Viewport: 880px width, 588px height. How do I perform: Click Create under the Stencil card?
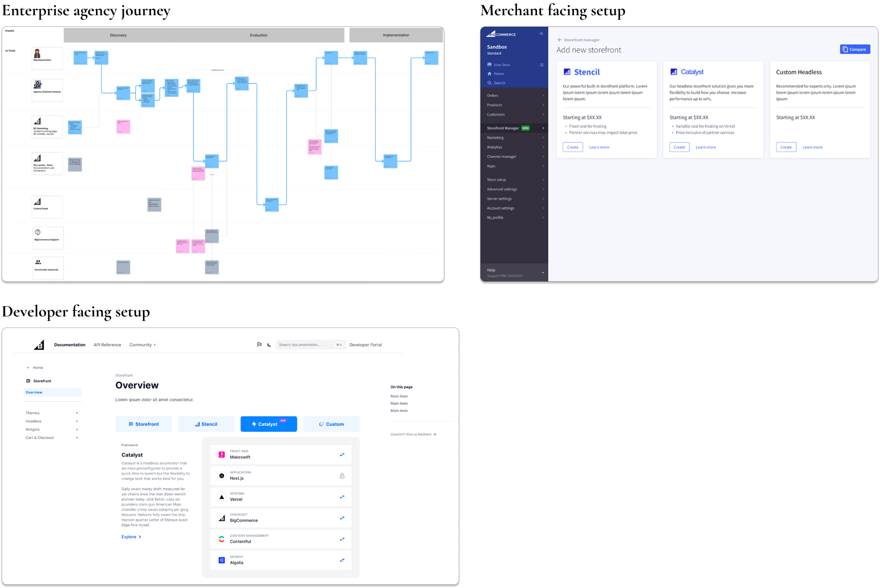pyautogui.click(x=572, y=147)
